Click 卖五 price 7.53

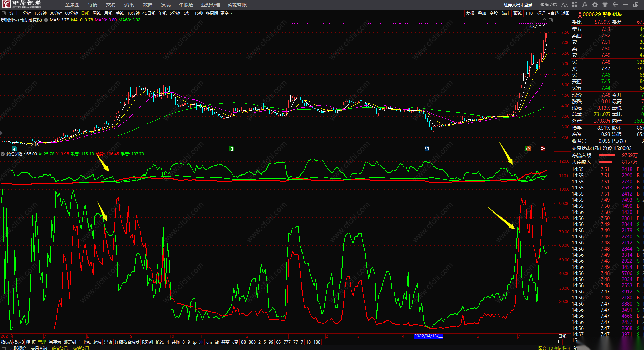pyautogui.click(x=606, y=29)
